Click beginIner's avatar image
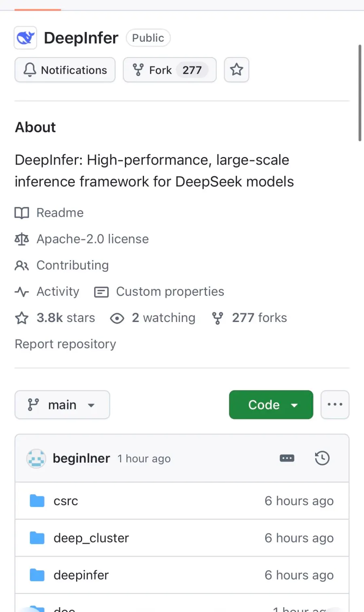Screen dimensions: 364x612 (x=36, y=458)
